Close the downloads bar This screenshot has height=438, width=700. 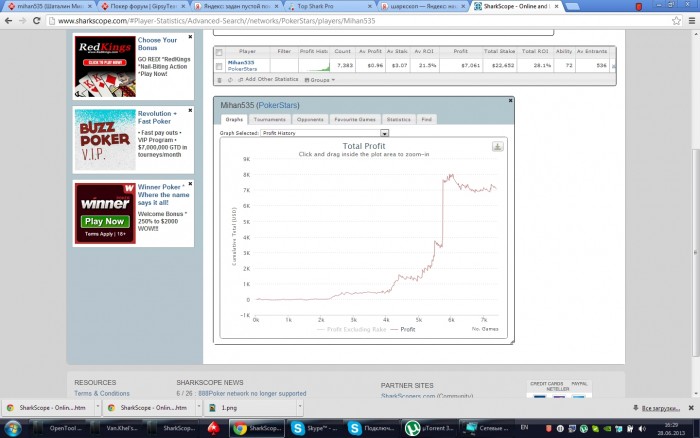(x=691, y=408)
